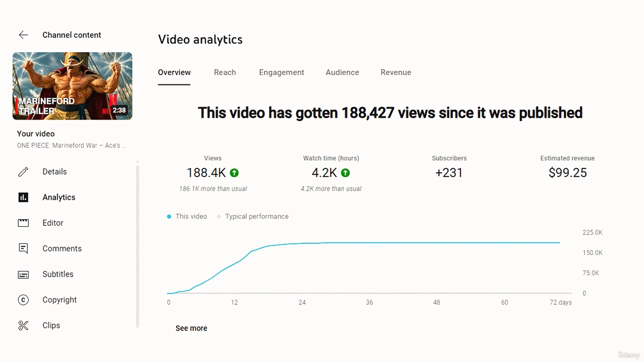Click the back arrow beside Channel content

point(23,35)
